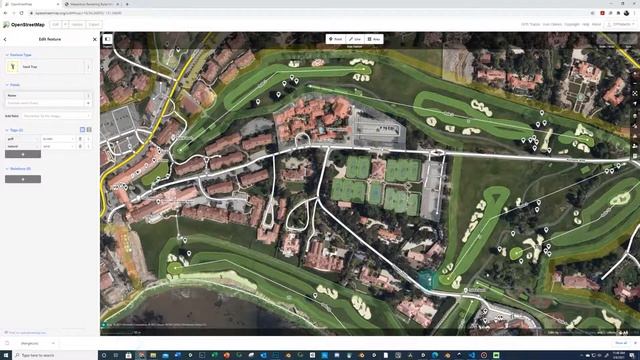
Task: Open the Windows Start menu
Action: point(6,355)
